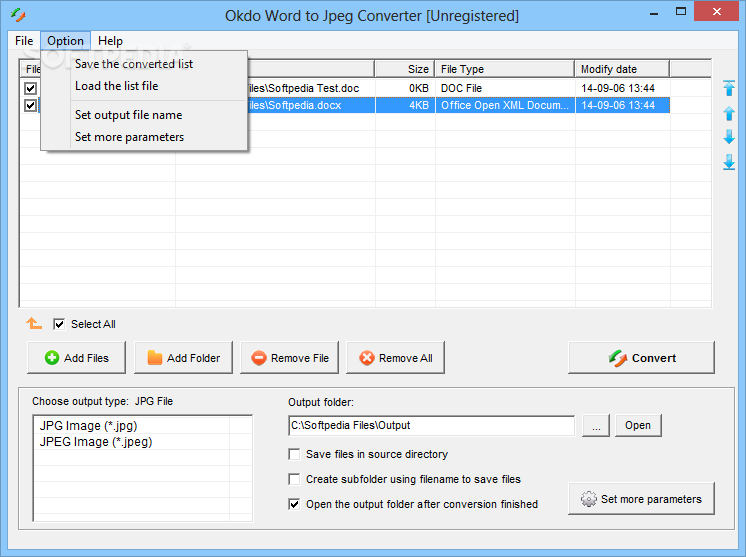Choose Set output file name menu entry

coord(144,115)
